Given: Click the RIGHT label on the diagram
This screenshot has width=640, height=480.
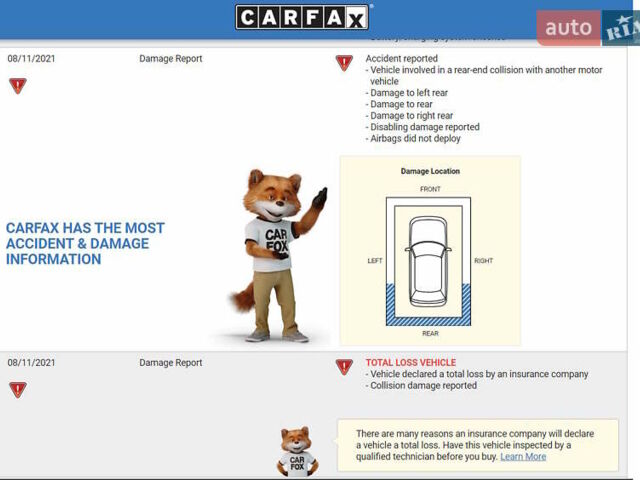Looking at the screenshot, I should pyautogui.click(x=484, y=260).
